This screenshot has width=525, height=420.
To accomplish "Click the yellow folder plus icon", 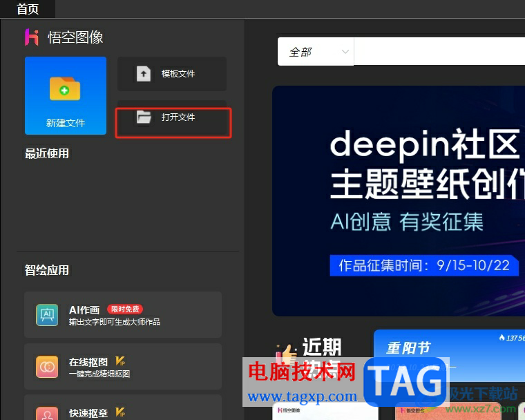I will pyautogui.click(x=65, y=88).
